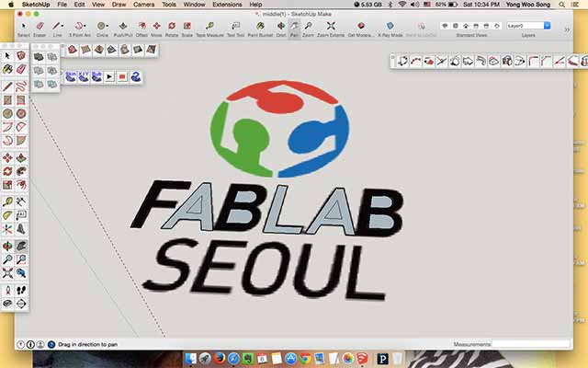
Task: Choose the Line tool in top toolbar
Action: pos(56,27)
